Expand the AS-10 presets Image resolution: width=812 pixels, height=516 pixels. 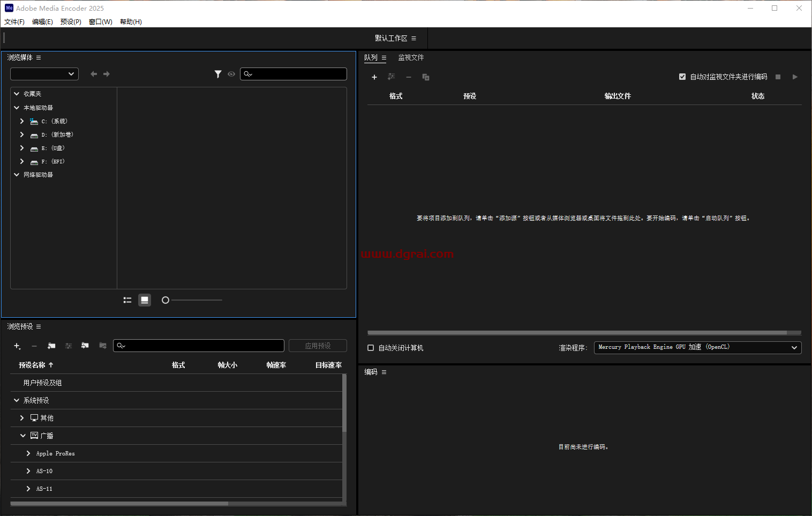(x=28, y=471)
